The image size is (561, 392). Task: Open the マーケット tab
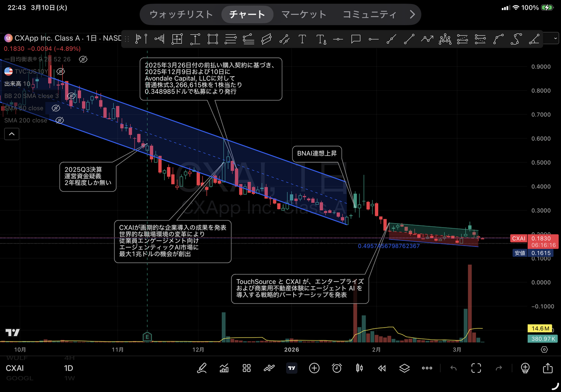[x=304, y=14]
